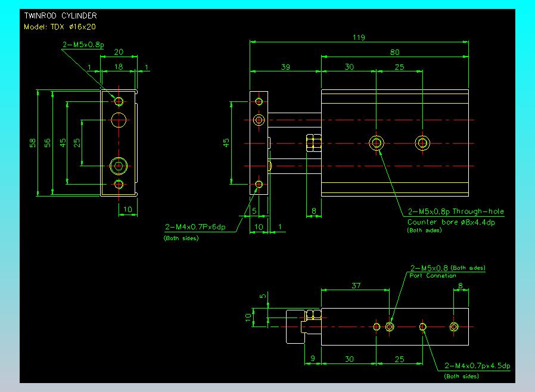The width and height of the screenshot is (535, 392).
Task: Click the 18 width dimension text
Action: [119, 67]
